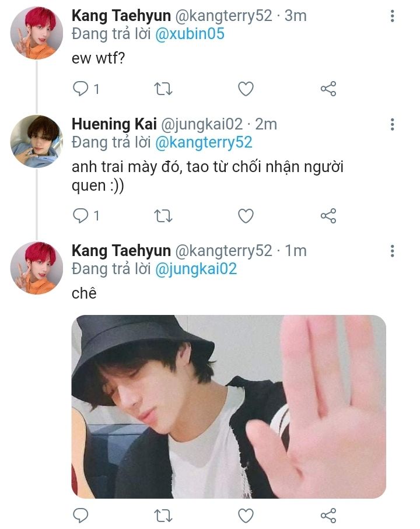420x529 pixels.
Task: Open the @jungkai02 reply mention link
Action: tap(195, 269)
